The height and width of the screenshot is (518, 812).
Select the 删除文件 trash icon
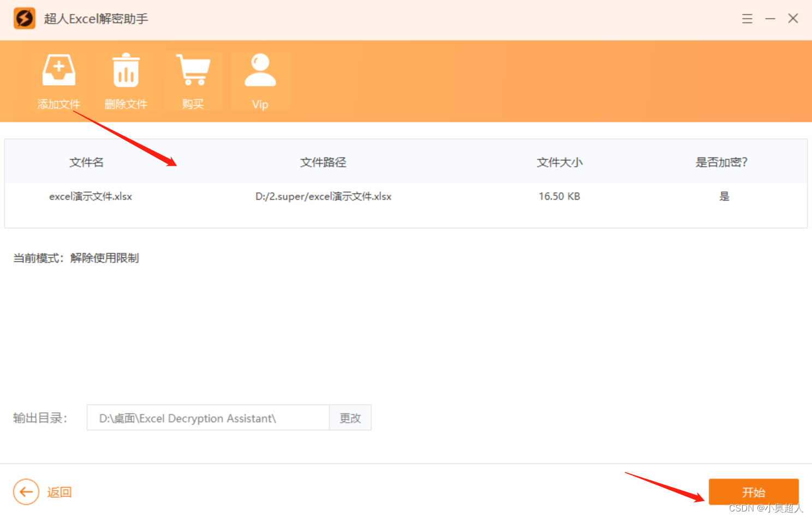(x=126, y=69)
